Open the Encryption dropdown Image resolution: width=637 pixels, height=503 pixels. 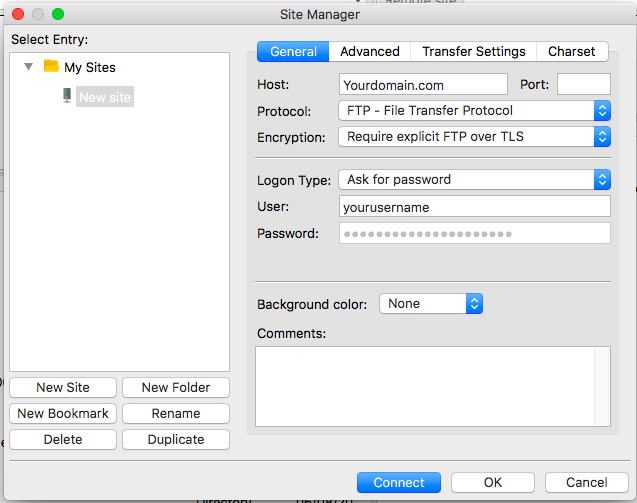pos(474,137)
